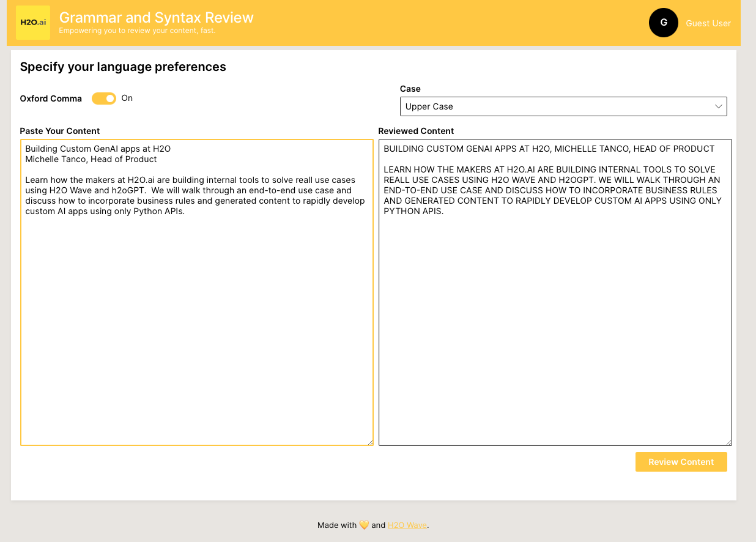This screenshot has height=542, width=756.
Task: Click the 'Building Custom GenAI apps at H2O' line
Action: 98,149
